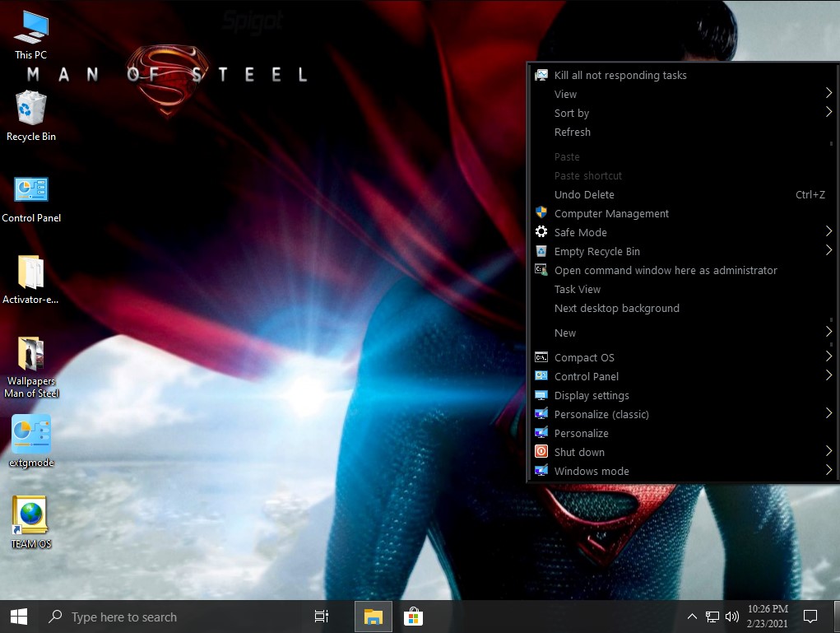
Task: Expand the Sort by submenu
Action: (683, 113)
